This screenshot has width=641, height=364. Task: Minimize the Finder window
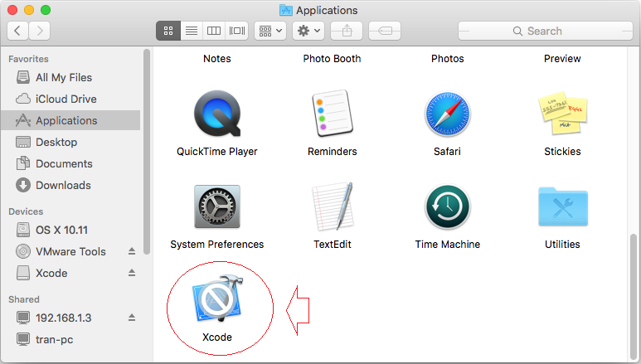click(29, 10)
